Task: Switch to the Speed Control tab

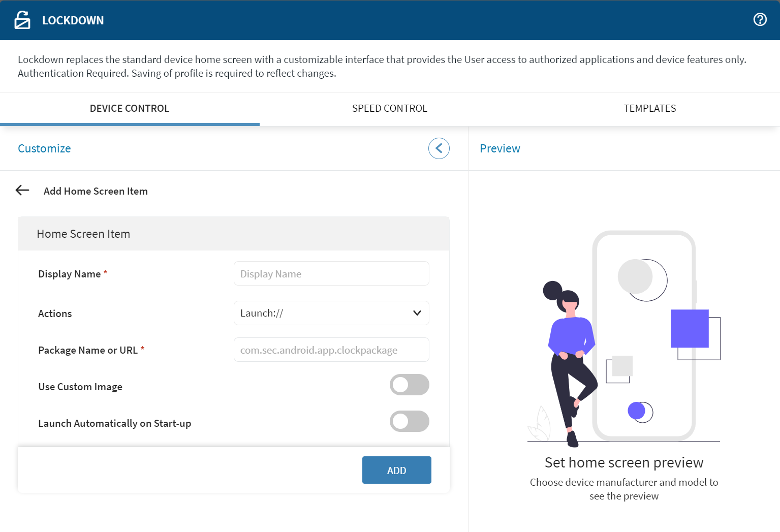Action: point(389,108)
